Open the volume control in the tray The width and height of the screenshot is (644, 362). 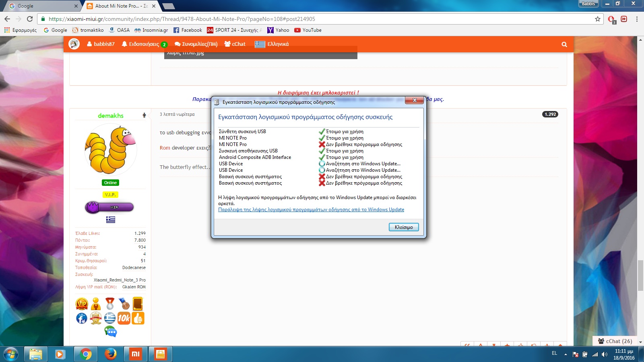point(604,354)
